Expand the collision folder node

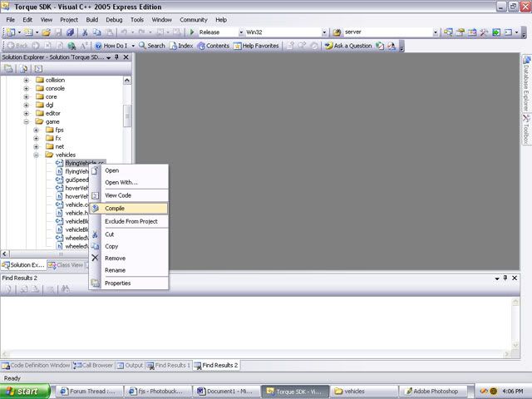click(x=26, y=80)
